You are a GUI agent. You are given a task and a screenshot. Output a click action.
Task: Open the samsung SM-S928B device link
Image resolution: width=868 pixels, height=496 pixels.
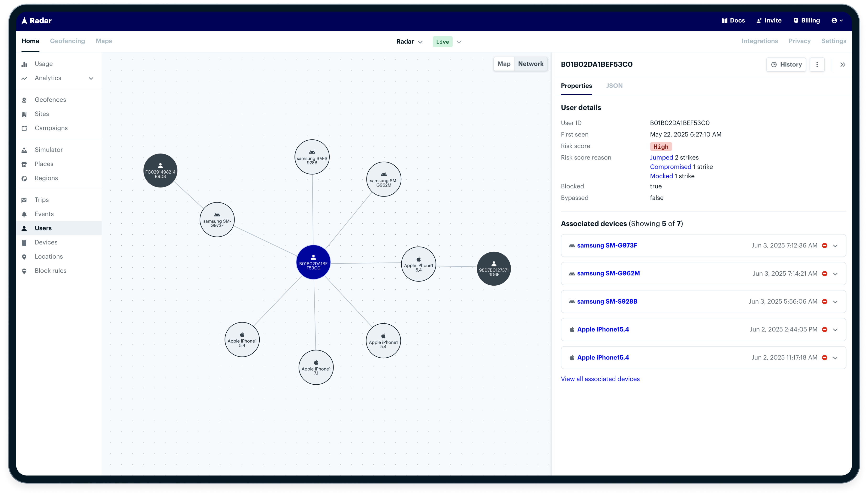(x=607, y=301)
